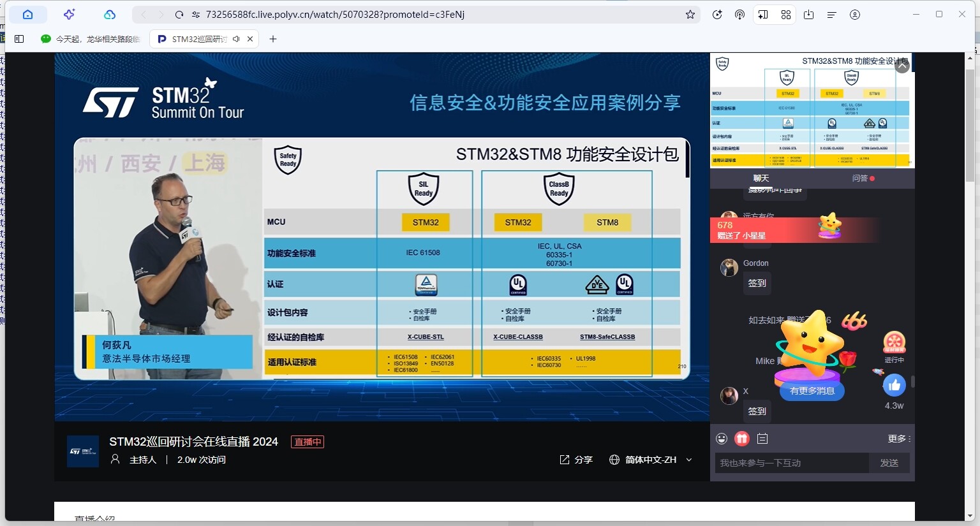The image size is (980, 526).
Task: Toggle the browser sidebar panel
Action: tap(19, 39)
